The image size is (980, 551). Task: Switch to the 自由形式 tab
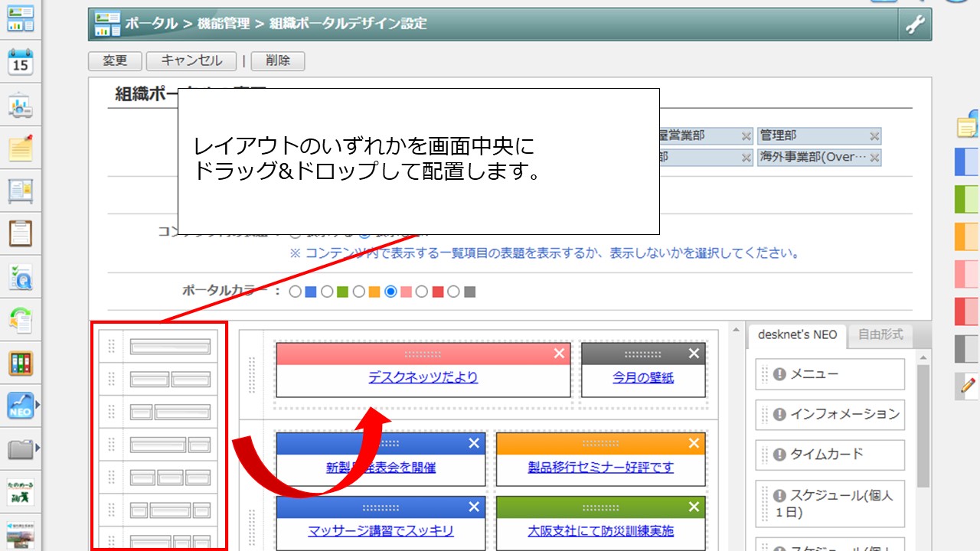tap(880, 334)
